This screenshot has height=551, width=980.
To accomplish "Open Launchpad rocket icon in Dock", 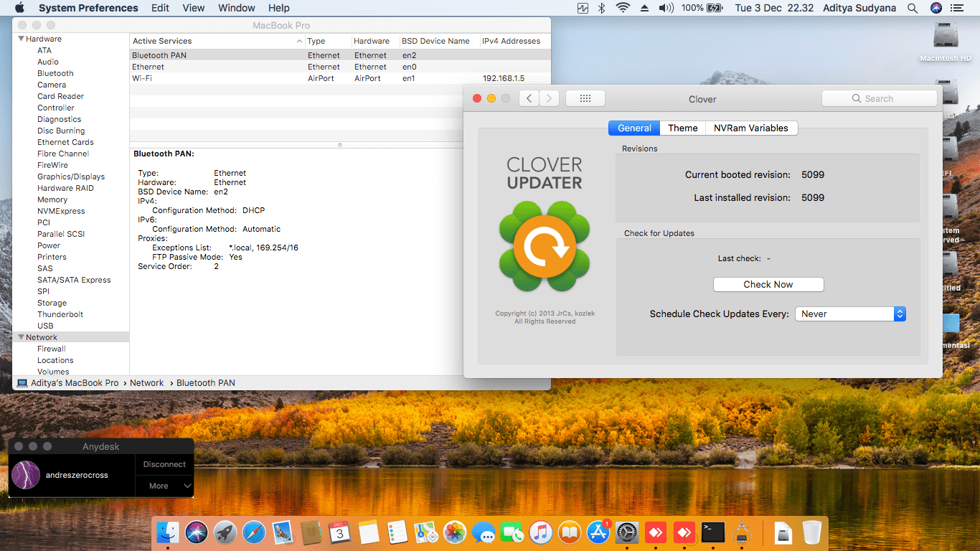I will click(225, 532).
